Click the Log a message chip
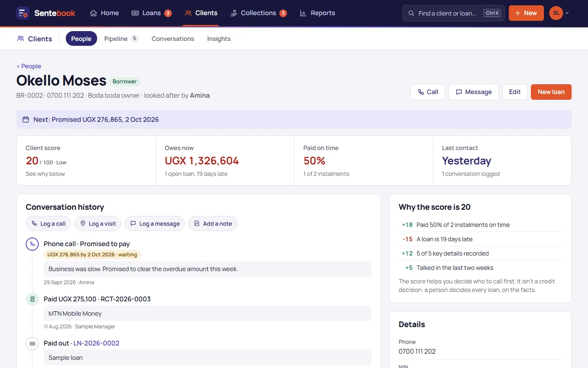This screenshot has height=368, width=588. click(x=155, y=224)
